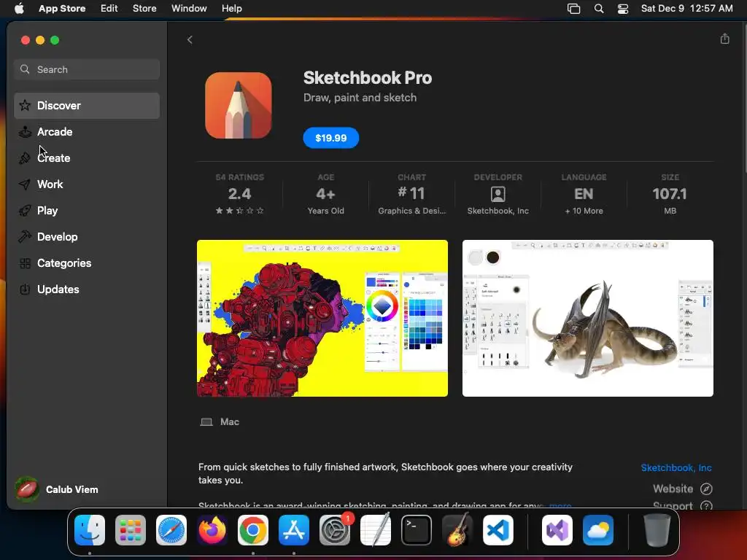Browse Categories in the sidebar
The width and height of the screenshot is (747, 560).
[x=87, y=262]
